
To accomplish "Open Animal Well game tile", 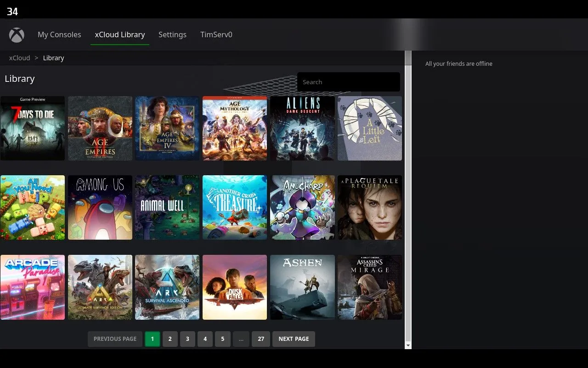I will [167, 207].
